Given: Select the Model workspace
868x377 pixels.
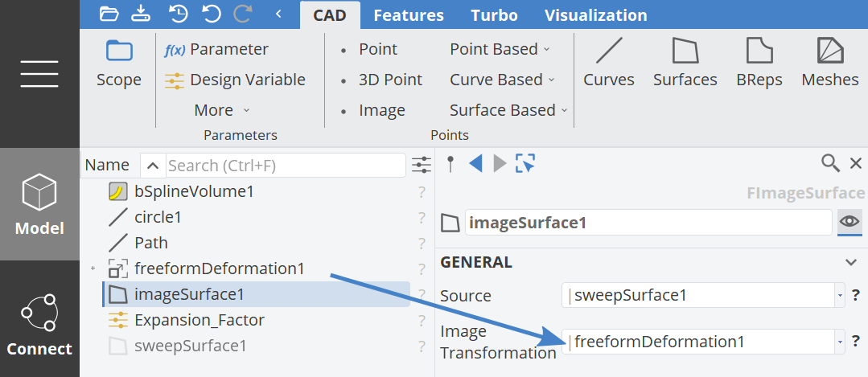Looking at the screenshot, I should click(x=39, y=204).
